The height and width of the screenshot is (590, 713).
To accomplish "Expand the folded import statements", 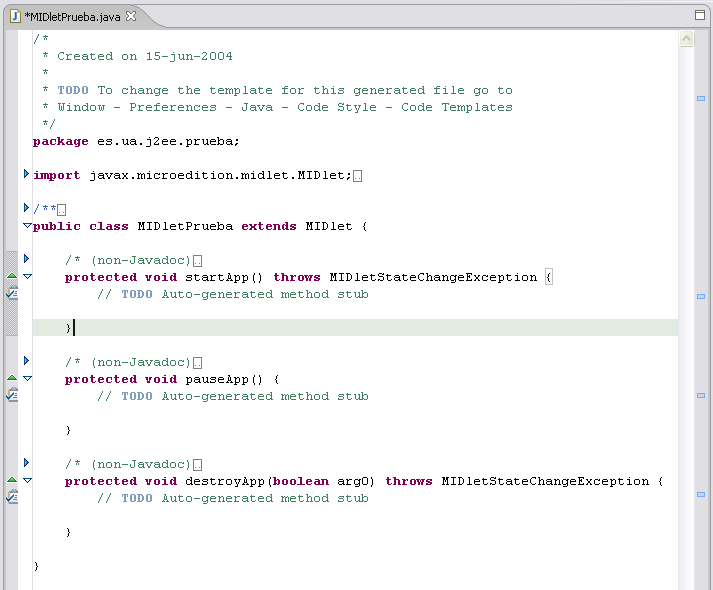I will tap(26, 174).
